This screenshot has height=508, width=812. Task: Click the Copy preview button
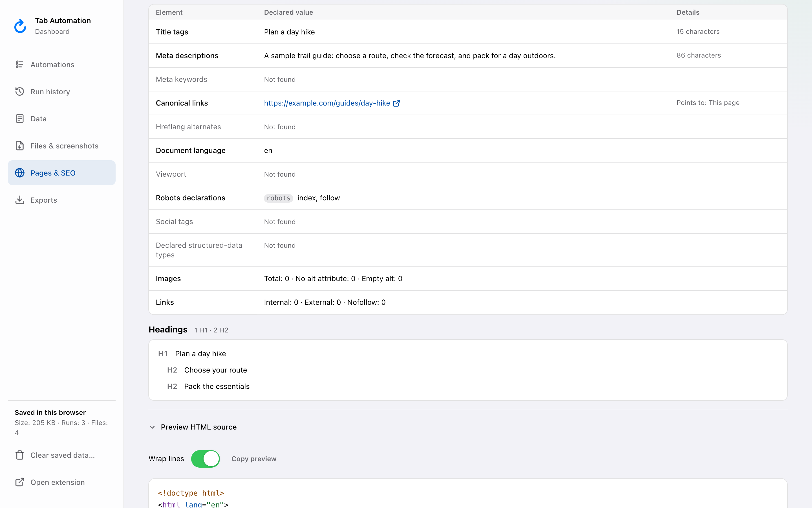click(254, 459)
